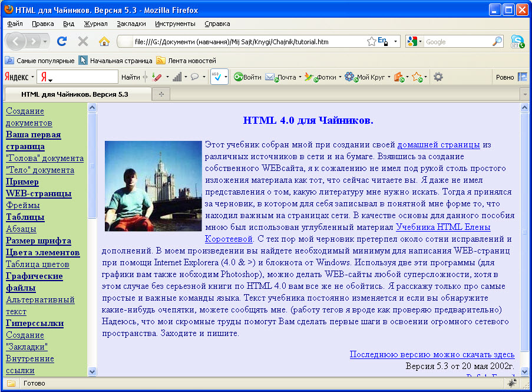Open the Вид menu
Screen dimensions: 532x392
pos(68,24)
